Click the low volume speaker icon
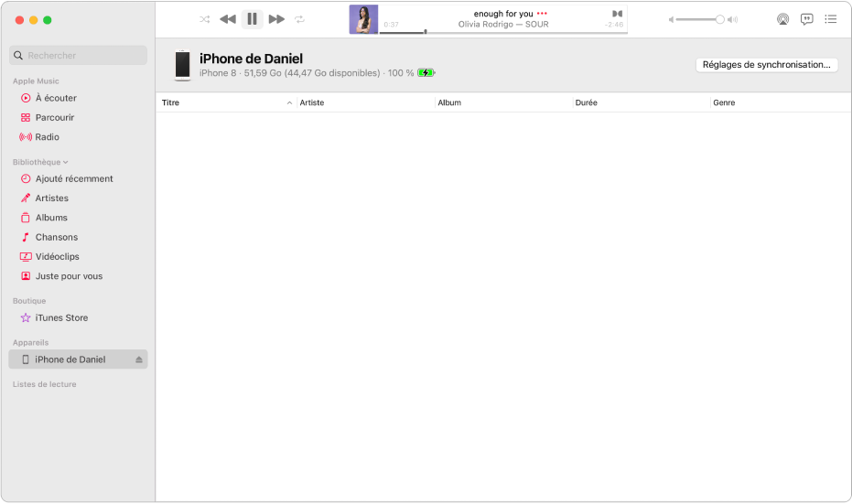This screenshot has height=504, width=852. point(671,19)
